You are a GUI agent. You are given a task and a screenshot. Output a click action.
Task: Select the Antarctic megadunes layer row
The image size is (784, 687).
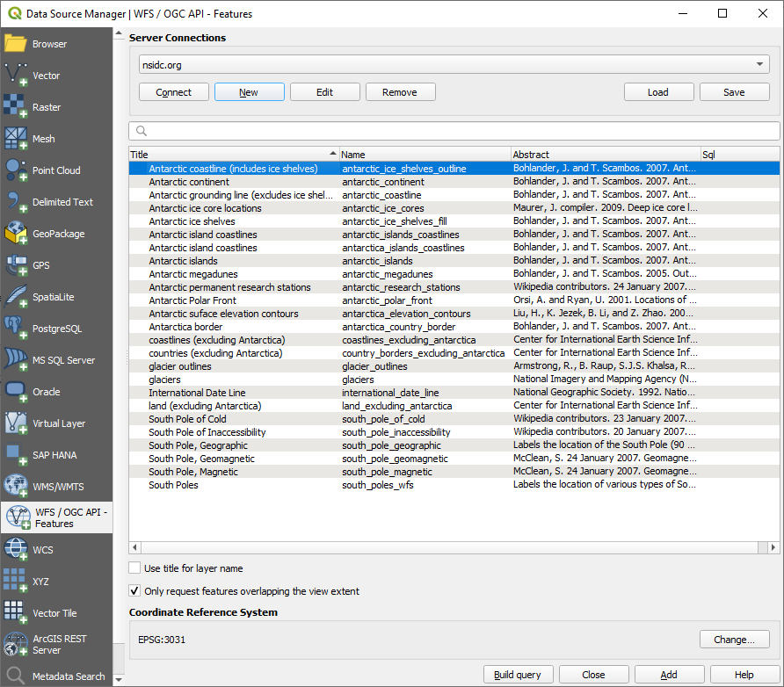(x=192, y=274)
